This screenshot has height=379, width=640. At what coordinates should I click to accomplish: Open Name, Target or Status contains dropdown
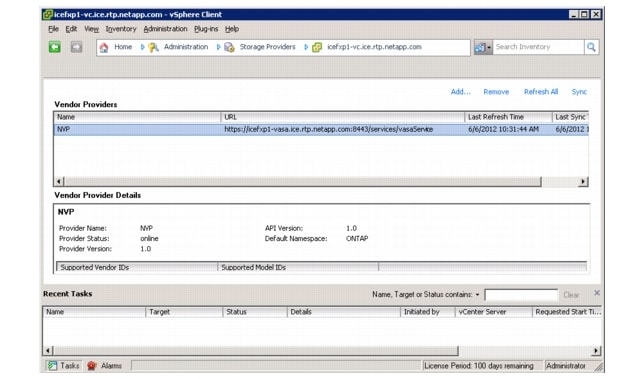[x=477, y=295]
